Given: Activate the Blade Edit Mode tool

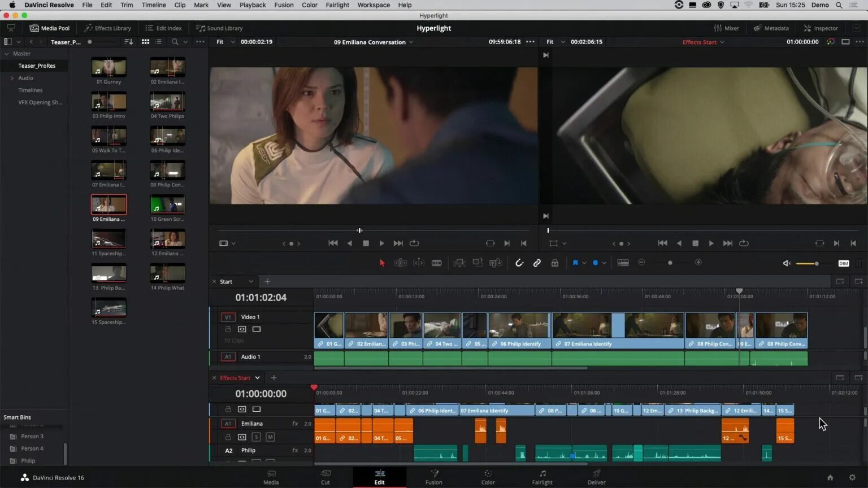Looking at the screenshot, I should [x=437, y=263].
